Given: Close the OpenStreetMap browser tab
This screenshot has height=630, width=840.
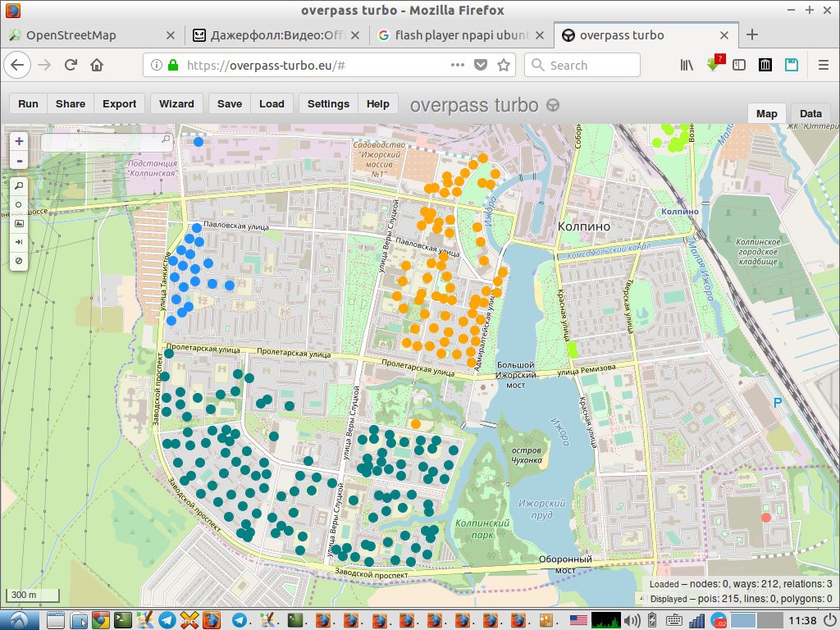Looking at the screenshot, I should (171, 35).
